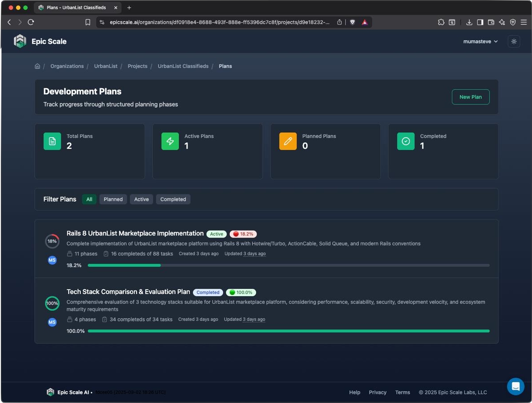Click MS avatar on Tech Stack plan
This screenshot has width=532, height=403.
point(52,322)
